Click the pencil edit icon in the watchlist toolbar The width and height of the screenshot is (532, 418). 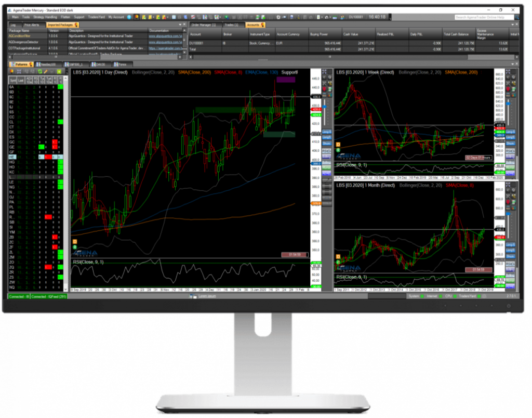pyautogui.click(x=46, y=72)
